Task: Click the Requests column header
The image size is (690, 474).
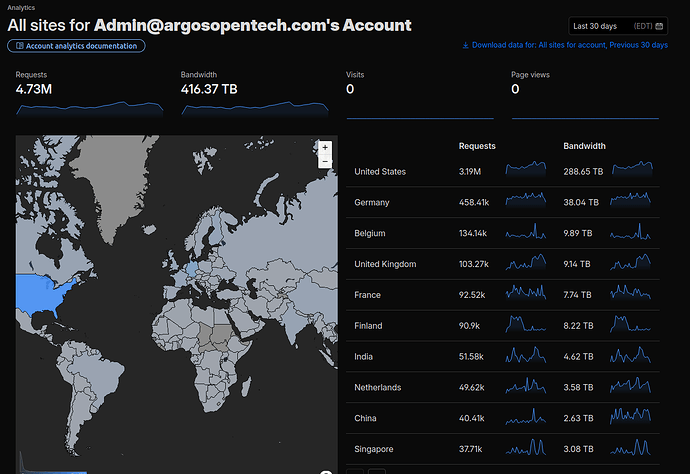Action: pos(477,146)
